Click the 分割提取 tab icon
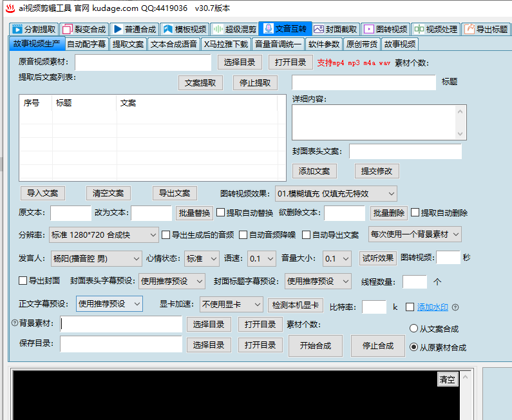Viewport: 512px width, 420px height. [x=17, y=30]
